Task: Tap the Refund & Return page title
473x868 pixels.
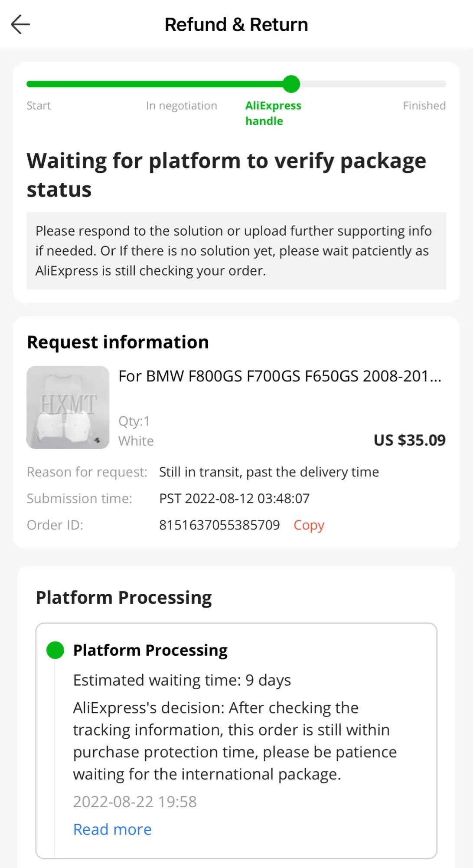Action: (236, 25)
